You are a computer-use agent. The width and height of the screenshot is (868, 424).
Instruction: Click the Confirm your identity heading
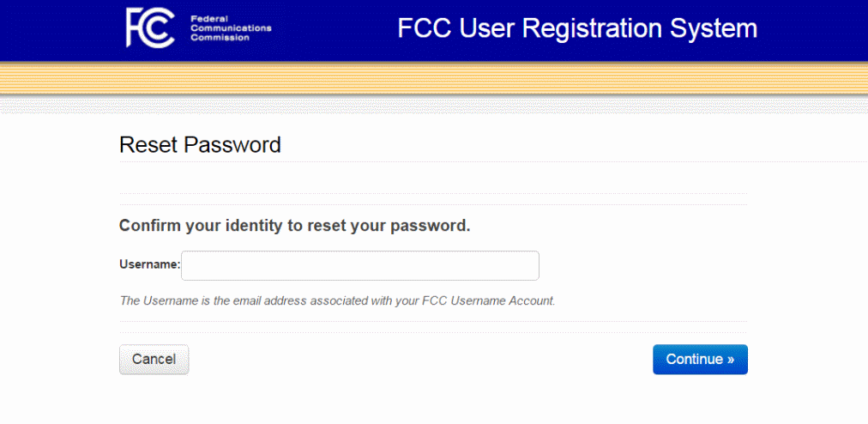pyautogui.click(x=294, y=227)
